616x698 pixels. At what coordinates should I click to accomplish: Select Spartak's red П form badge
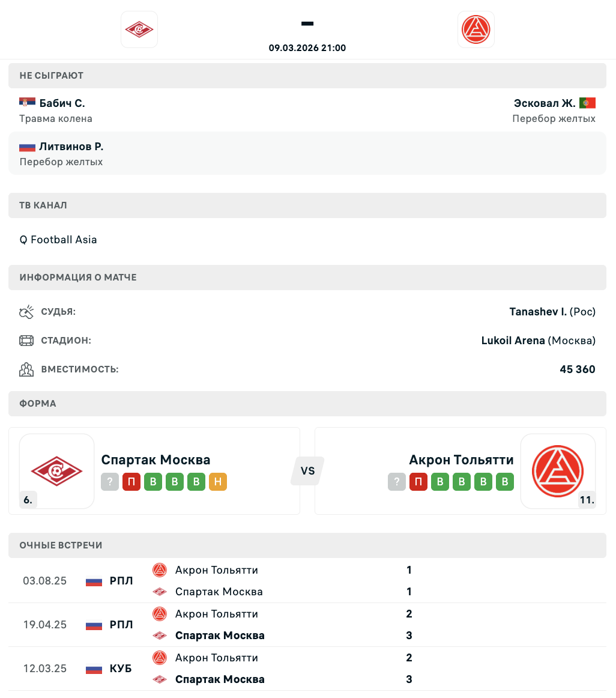point(131,482)
